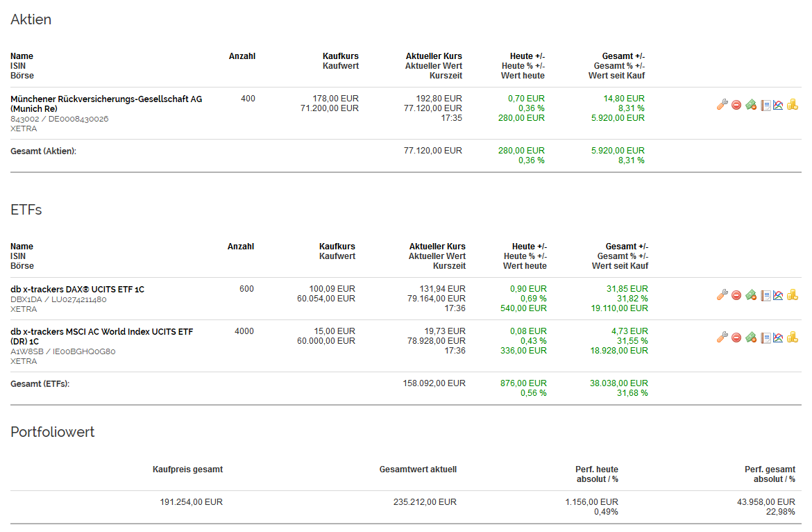The image size is (812, 532).
Task: Open Münchener Rückversicherungs-Gesellschaft AG stock name
Action: (106, 103)
